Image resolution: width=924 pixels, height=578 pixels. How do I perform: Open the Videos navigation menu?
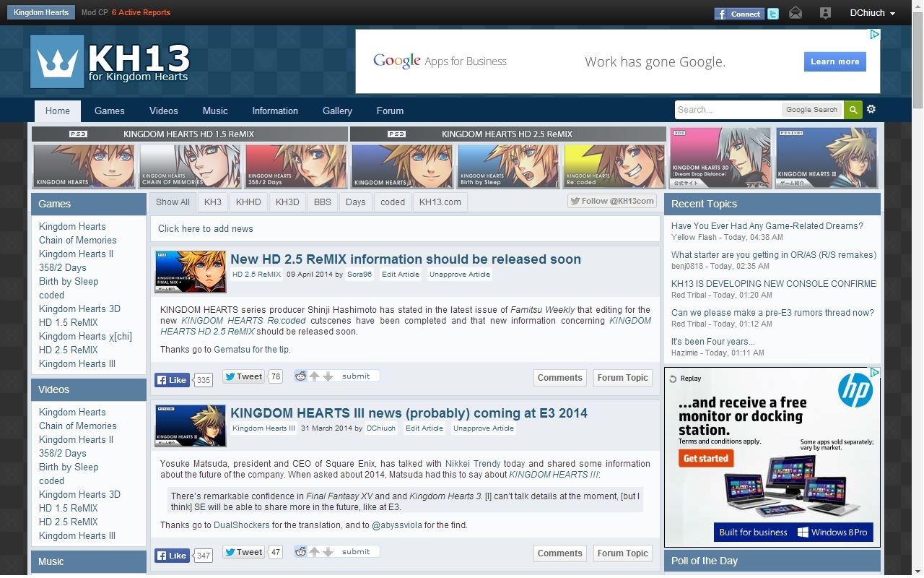pyautogui.click(x=164, y=111)
